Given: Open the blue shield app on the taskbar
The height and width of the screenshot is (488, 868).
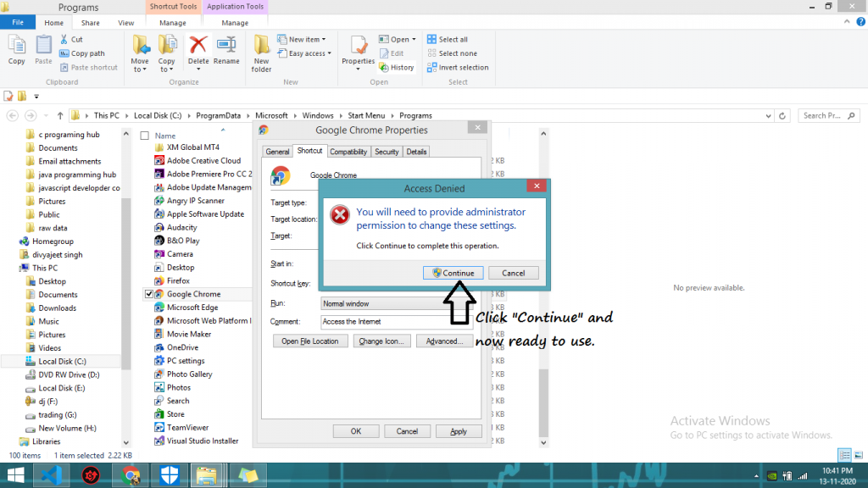Looking at the screenshot, I should pyautogui.click(x=170, y=475).
